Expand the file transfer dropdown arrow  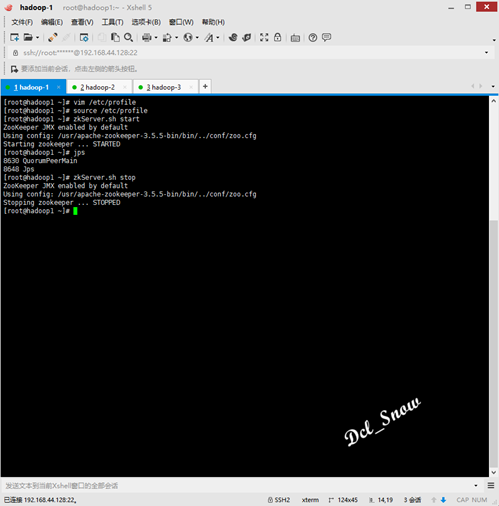[176, 38]
